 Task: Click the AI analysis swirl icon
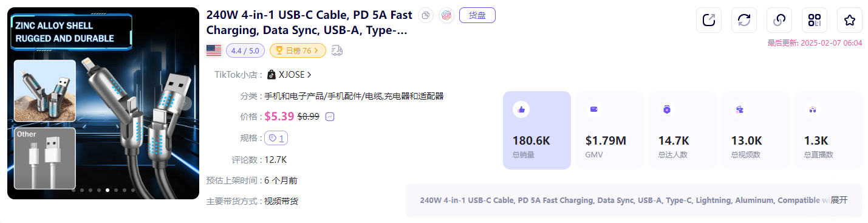coord(446,16)
